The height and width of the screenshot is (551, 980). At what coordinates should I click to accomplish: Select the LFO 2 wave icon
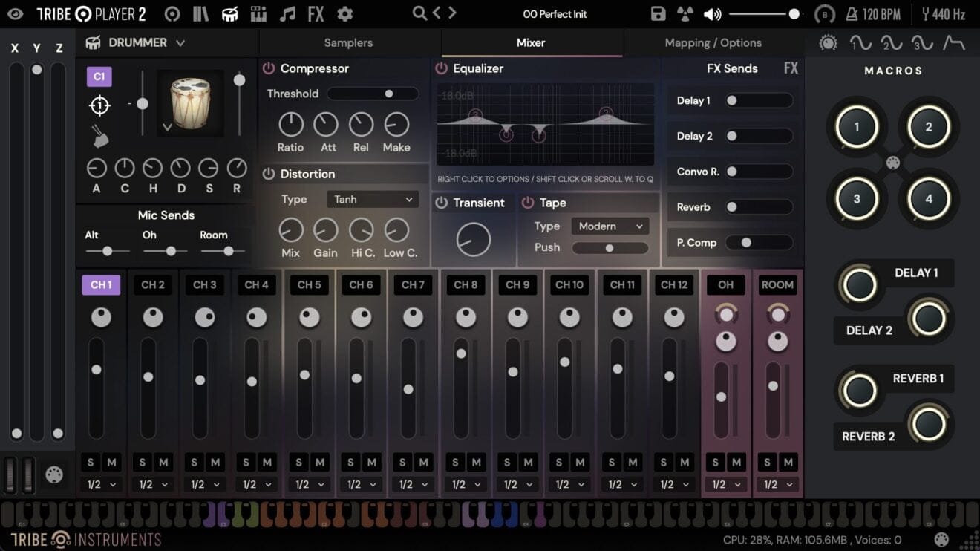pos(891,42)
